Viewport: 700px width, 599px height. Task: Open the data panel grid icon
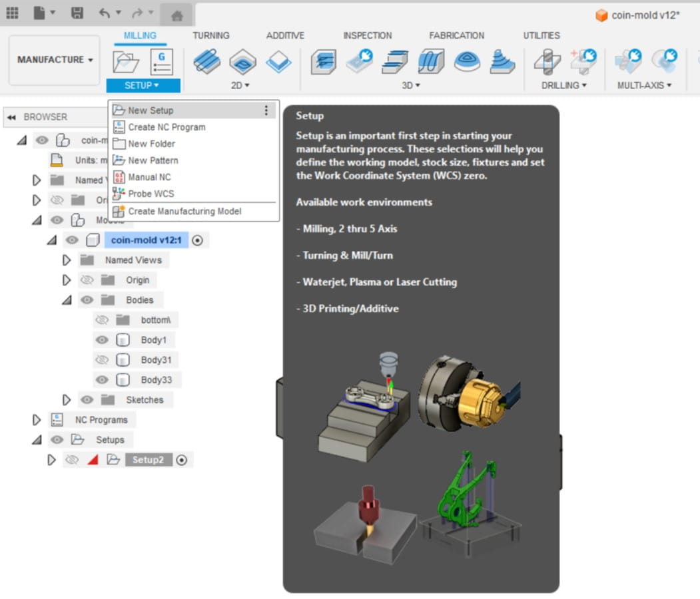12,13
